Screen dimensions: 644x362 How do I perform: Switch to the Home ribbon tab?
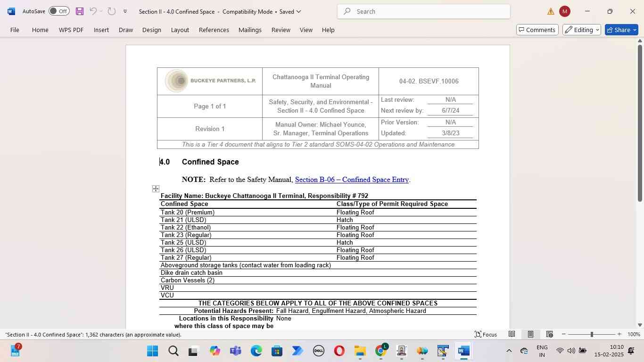point(40,30)
